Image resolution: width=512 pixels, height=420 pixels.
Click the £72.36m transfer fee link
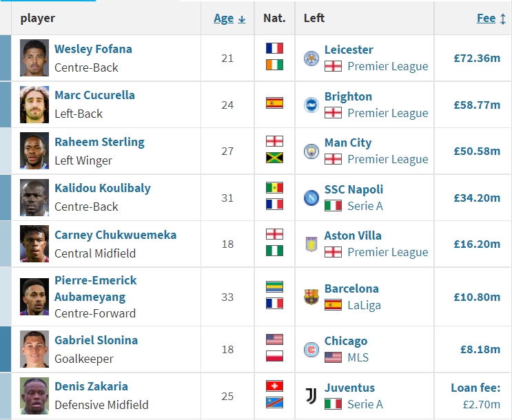coord(477,59)
